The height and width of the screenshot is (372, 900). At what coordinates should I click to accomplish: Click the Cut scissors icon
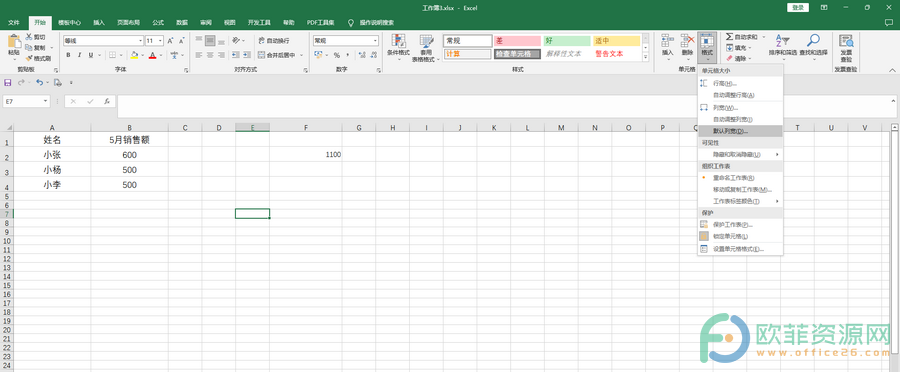click(x=29, y=37)
